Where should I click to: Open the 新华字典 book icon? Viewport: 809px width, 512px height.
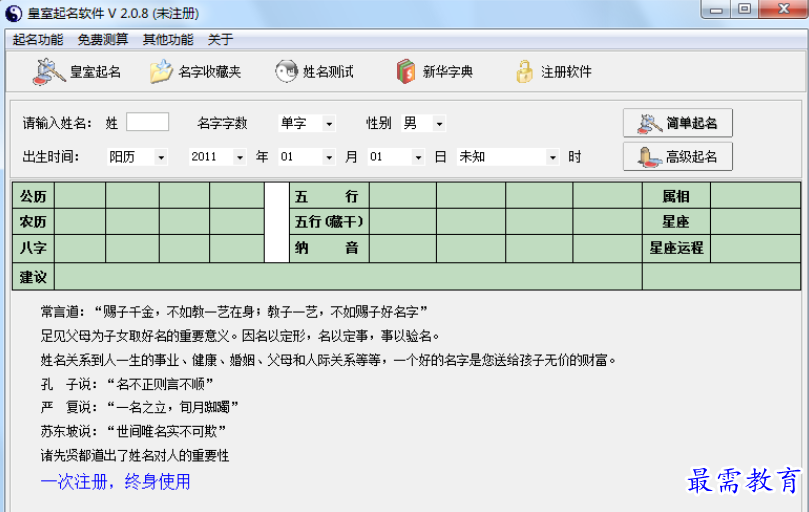[x=406, y=72]
